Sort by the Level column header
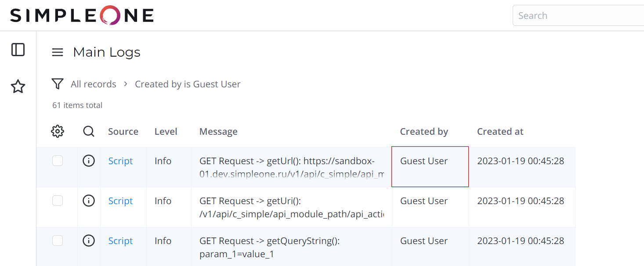The image size is (644, 266). tap(166, 132)
